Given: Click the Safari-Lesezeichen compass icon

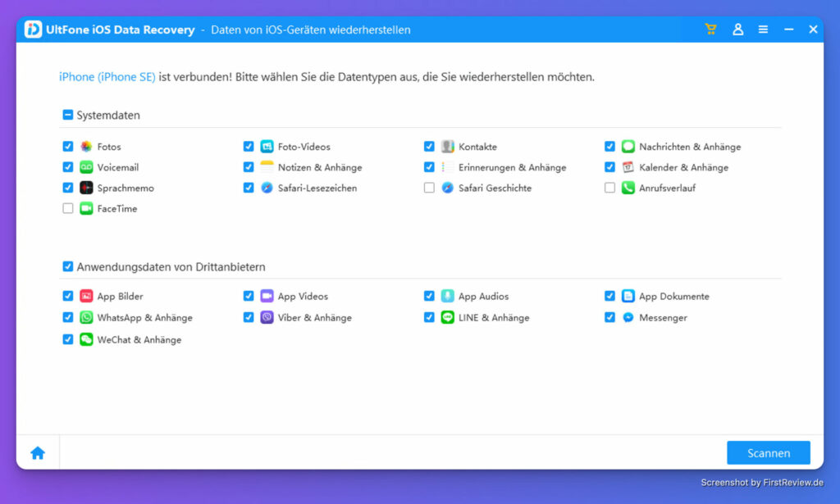Looking at the screenshot, I should [267, 188].
